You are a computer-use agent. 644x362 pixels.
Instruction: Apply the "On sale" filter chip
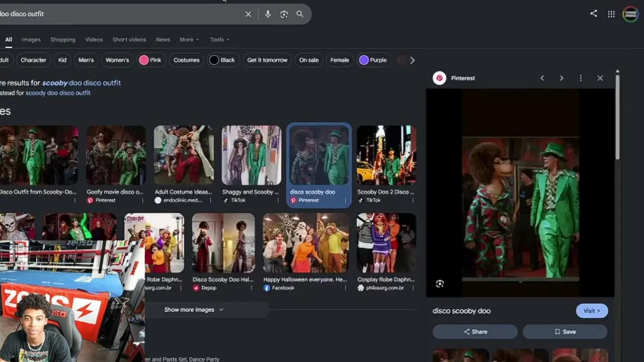pyautogui.click(x=309, y=60)
